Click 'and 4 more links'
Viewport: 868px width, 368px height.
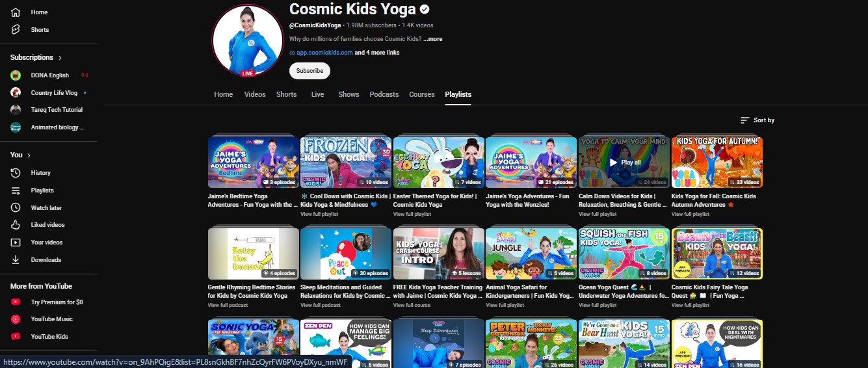coord(377,53)
